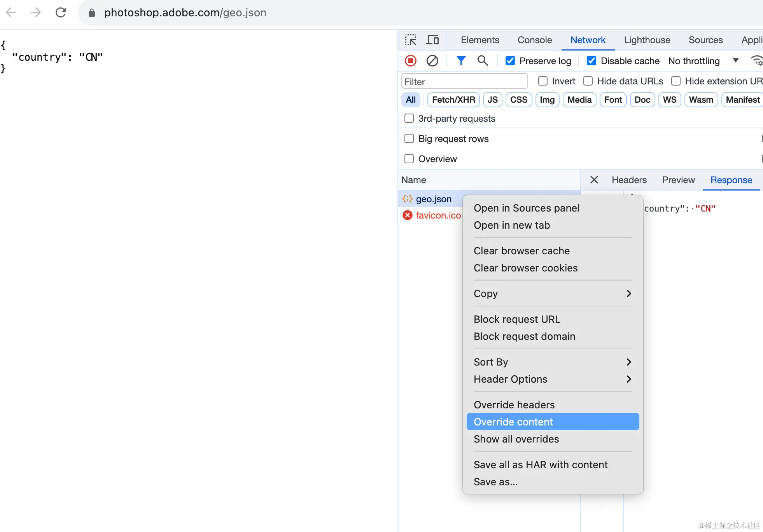Enable the Big request rows option

[409, 139]
